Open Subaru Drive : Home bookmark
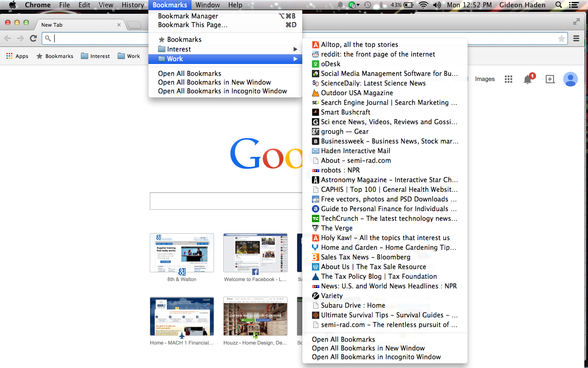 coord(385,305)
